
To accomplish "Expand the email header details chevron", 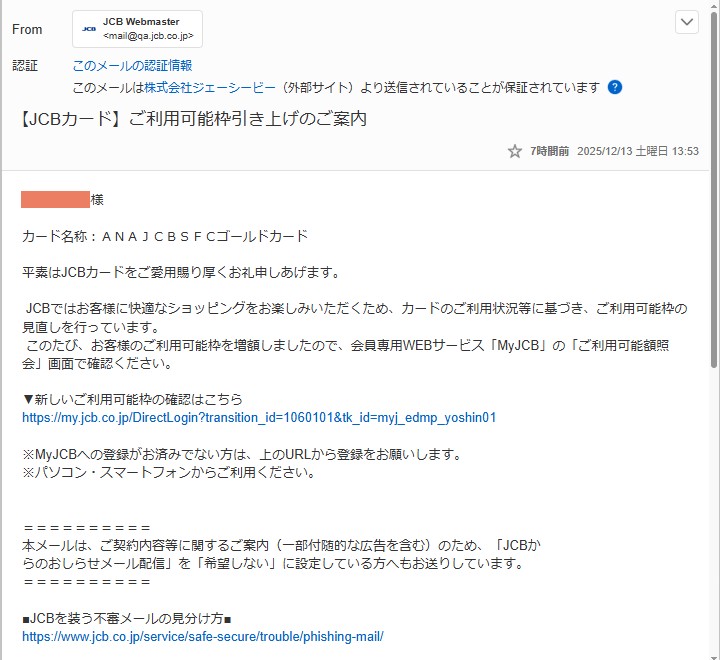I will pyautogui.click(x=687, y=22).
